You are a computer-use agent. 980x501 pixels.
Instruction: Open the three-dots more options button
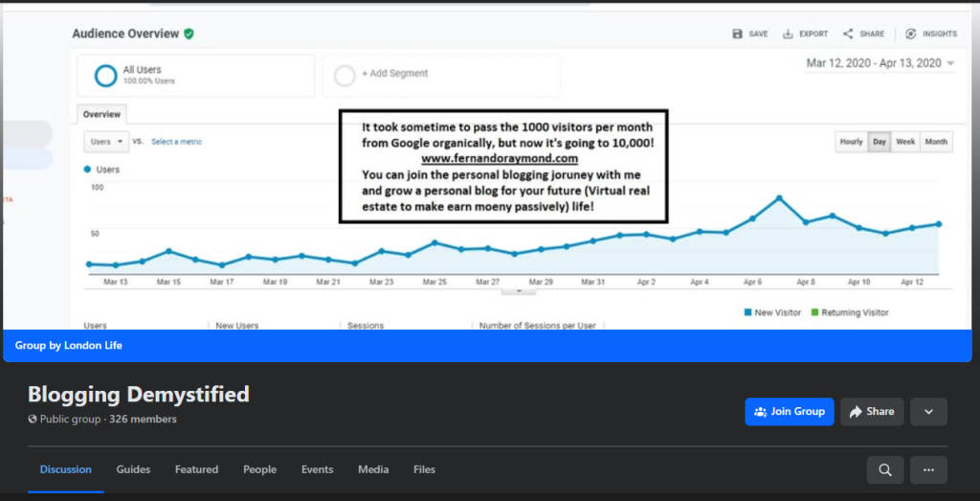tap(928, 469)
